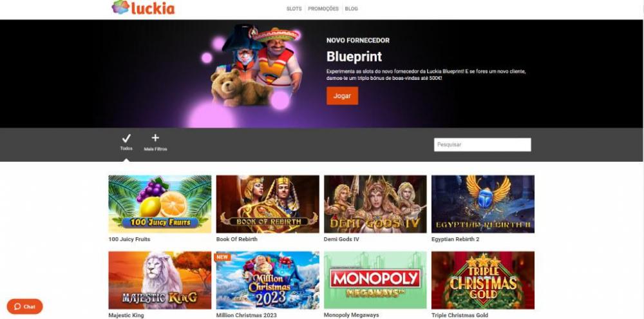Open the Blog link
Image resolution: width=644 pixels, height=319 pixels.
point(351,8)
